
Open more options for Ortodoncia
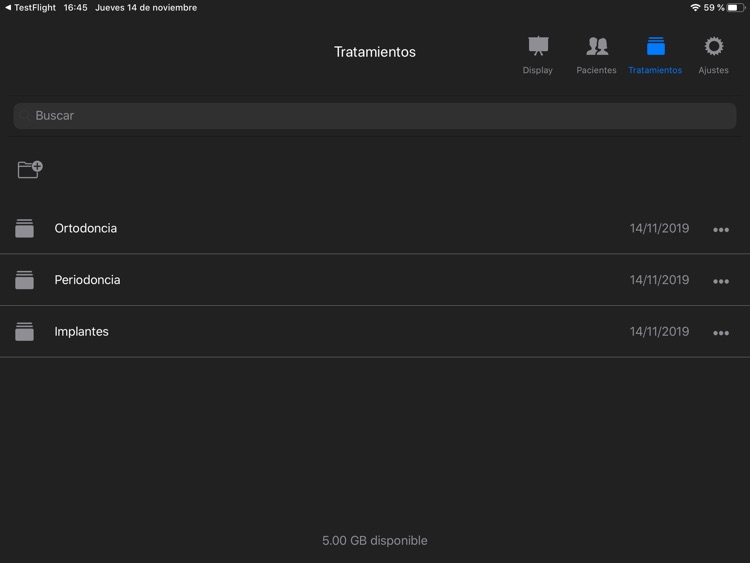click(x=721, y=230)
